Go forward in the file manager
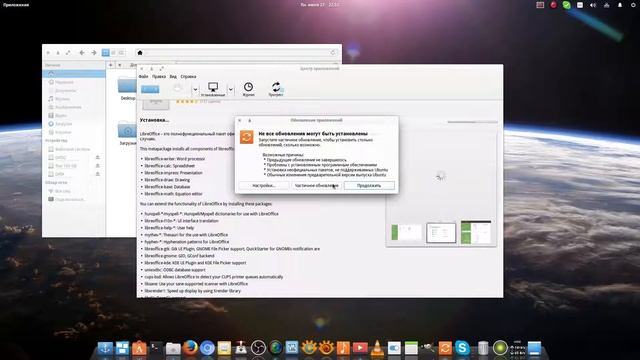This screenshot has height=360, width=640. 94,53
